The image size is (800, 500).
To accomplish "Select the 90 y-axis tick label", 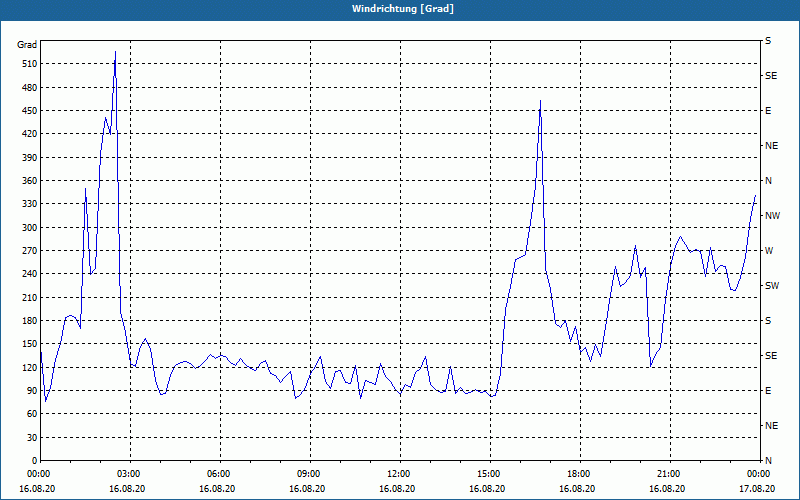I will pos(32,391).
